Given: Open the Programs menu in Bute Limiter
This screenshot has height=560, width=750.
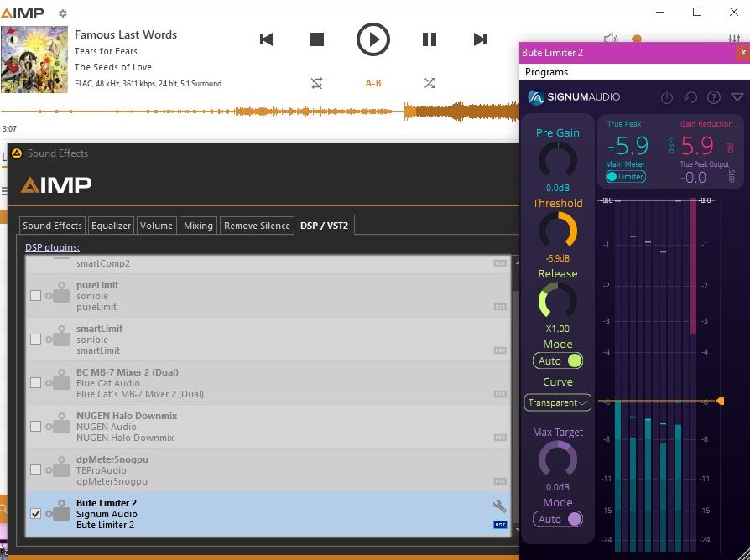Looking at the screenshot, I should [x=546, y=72].
